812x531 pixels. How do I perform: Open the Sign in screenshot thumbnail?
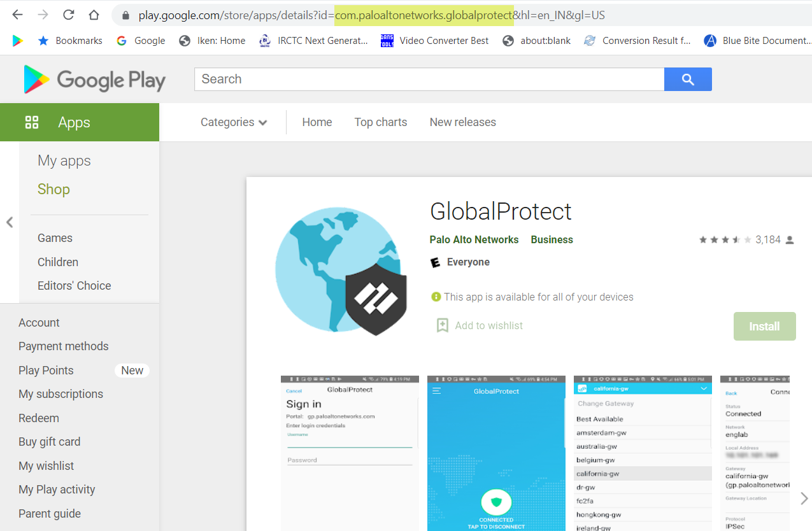(350, 453)
